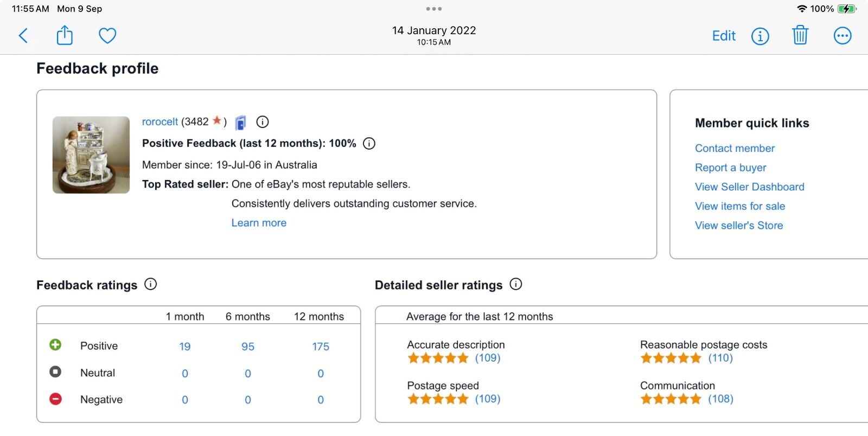Select the Member quick links heading

point(752,123)
